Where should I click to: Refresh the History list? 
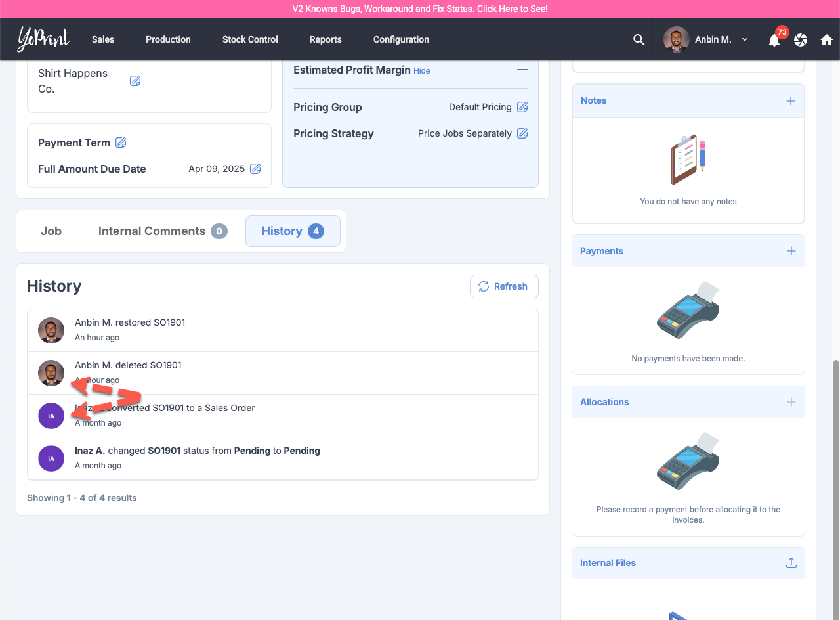(x=504, y=286)
